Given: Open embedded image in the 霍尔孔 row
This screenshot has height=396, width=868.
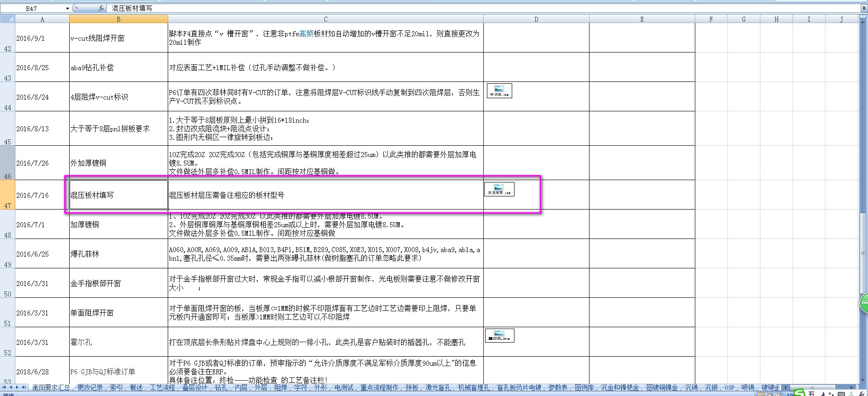Looking at the screenshot, I should point(500,335).
